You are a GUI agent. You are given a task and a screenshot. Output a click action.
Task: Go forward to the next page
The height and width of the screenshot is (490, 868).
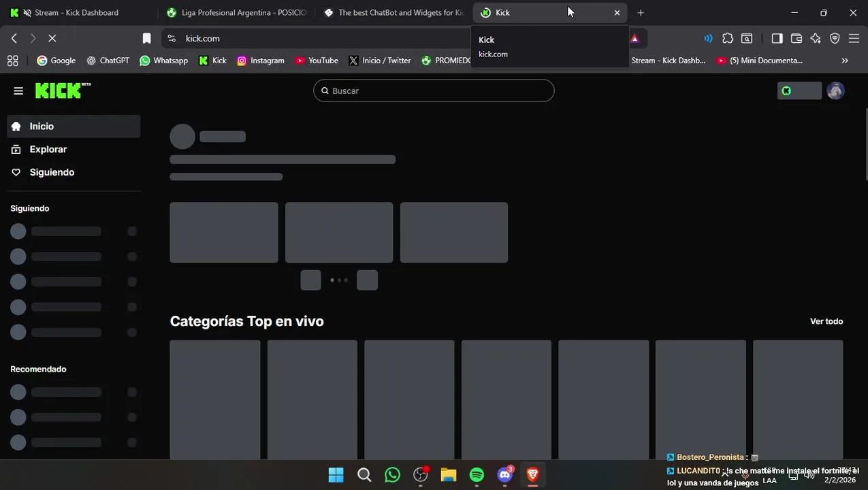click(x=33, y=38)
